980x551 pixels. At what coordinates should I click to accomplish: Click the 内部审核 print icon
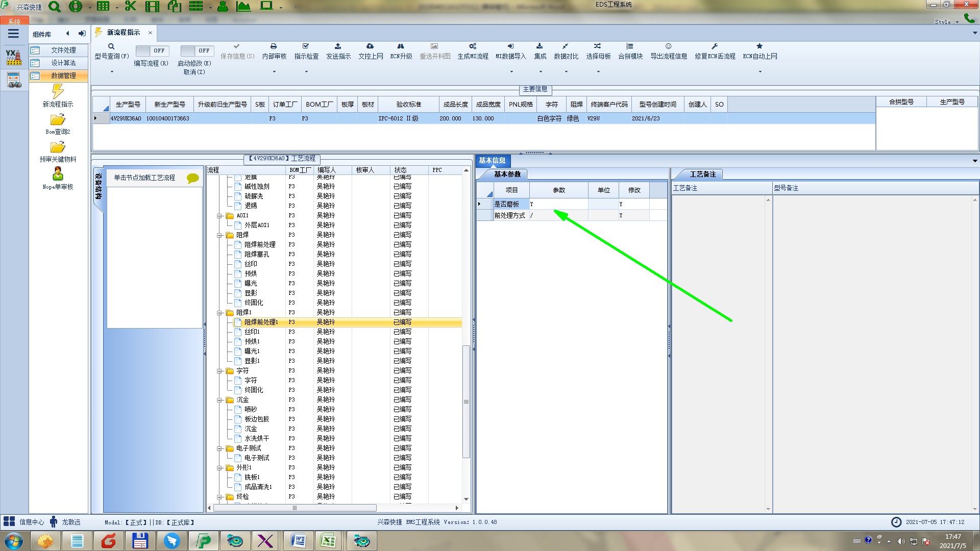274,46
